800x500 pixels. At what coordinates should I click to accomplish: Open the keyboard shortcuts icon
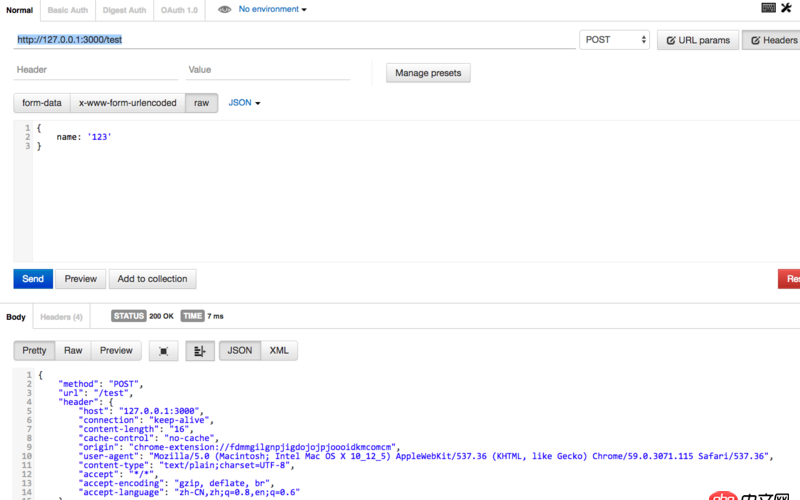tap(768, 8)
